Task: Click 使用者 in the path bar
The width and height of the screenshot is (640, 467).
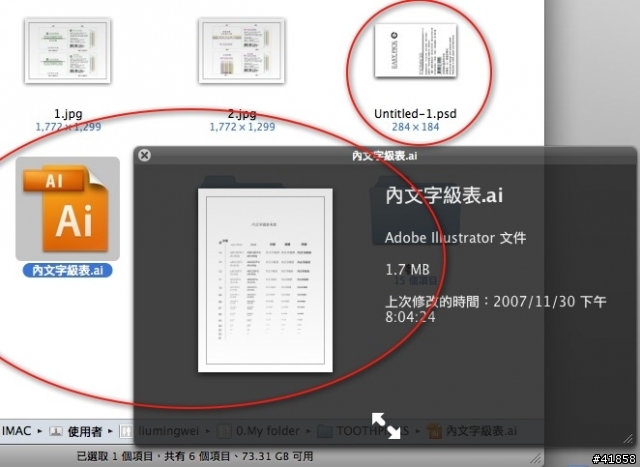Action: coord(76,431)
